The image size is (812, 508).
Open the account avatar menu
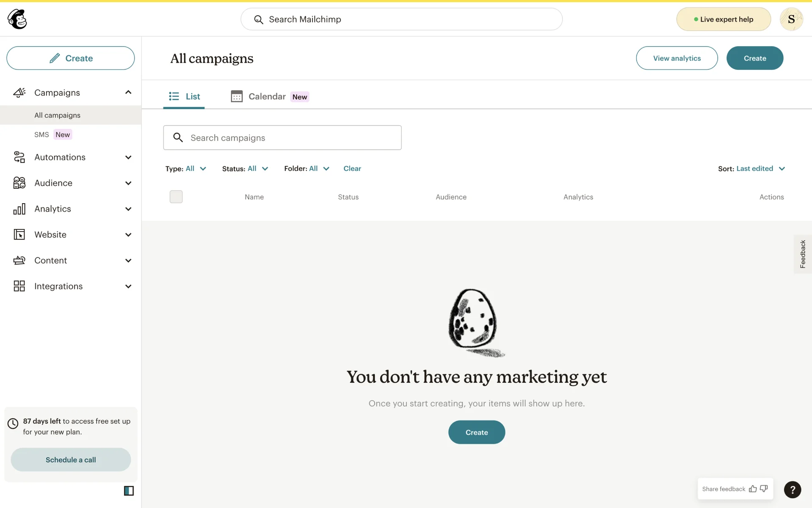tap(791, 19)
